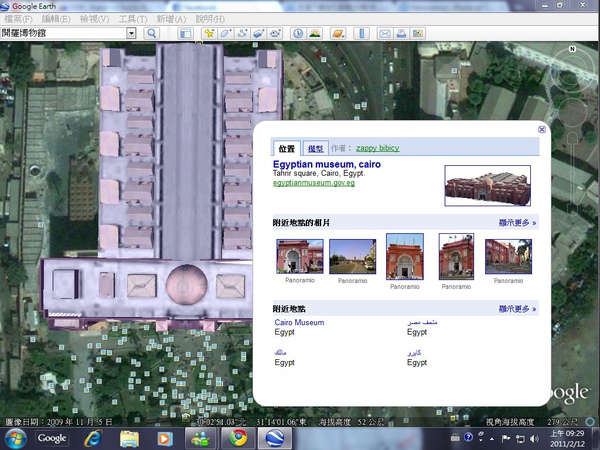Image resolution: width=600 pixels, height=450 pixels.
Task: Open the 新增(A) menu
Action: [171, 19]
